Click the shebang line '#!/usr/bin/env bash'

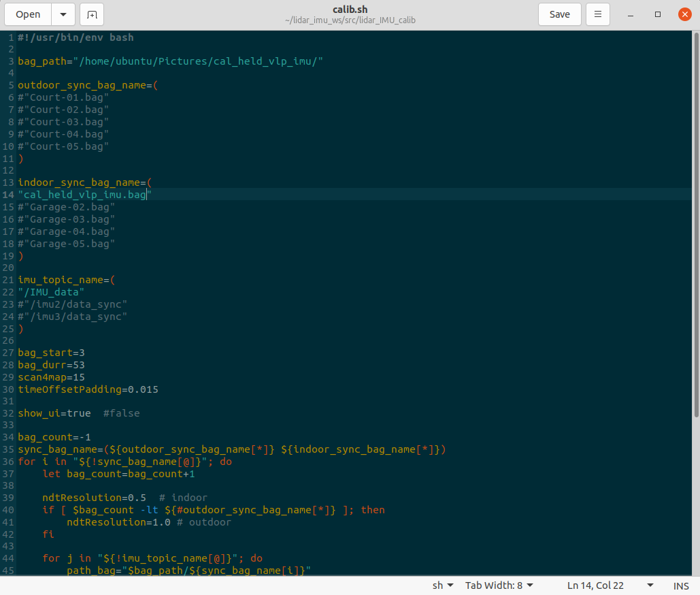(x=76, y=37)
